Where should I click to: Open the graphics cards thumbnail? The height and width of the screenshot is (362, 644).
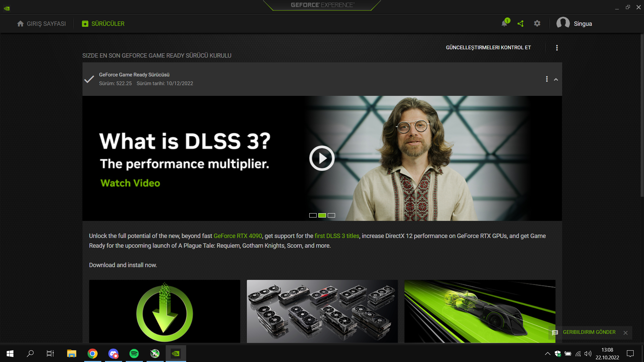click(322, 311)
